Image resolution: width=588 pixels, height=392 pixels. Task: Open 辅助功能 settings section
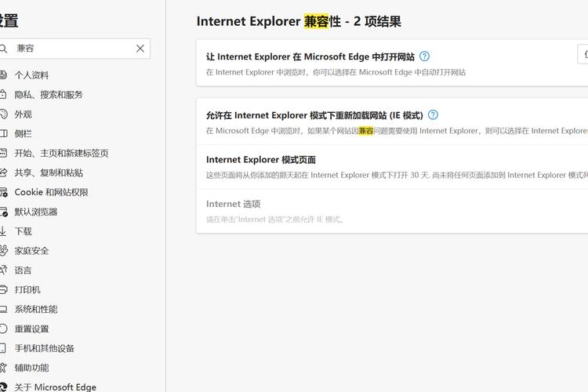pos(31,368)
